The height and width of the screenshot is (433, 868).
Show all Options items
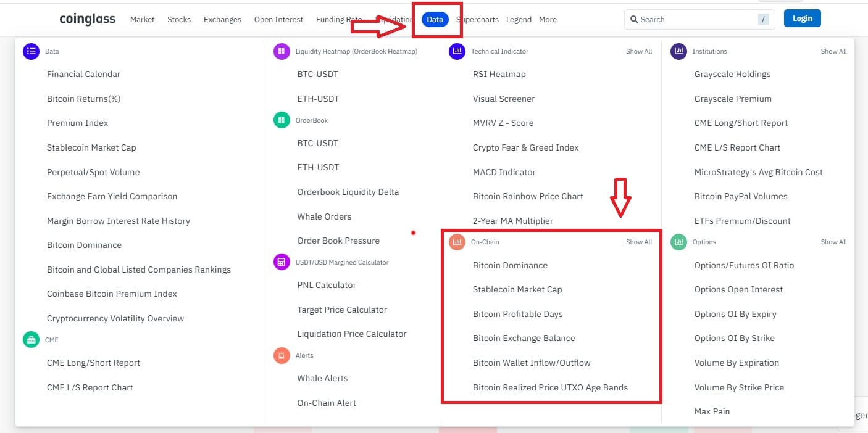[833, 242]
